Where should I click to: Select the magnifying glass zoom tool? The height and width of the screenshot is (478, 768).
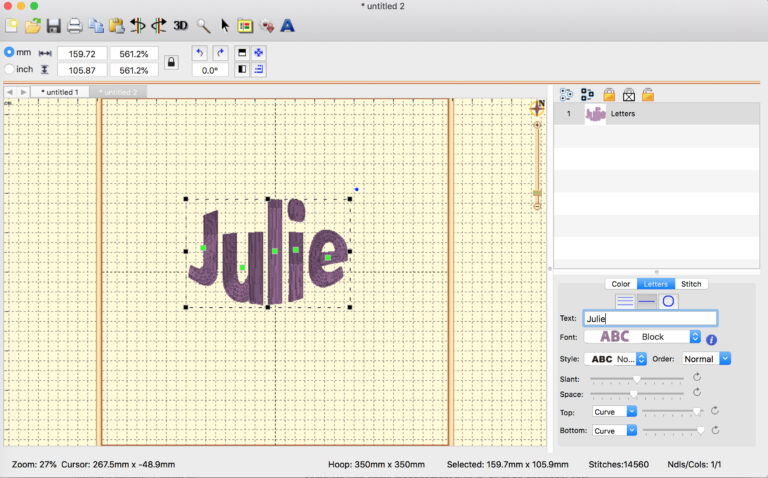click(203, 25)
